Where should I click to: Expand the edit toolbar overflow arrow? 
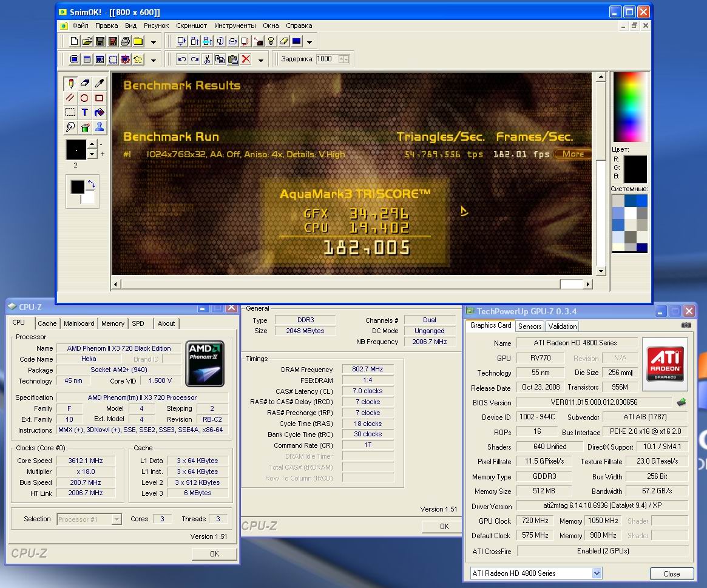[x=260, y=59]
